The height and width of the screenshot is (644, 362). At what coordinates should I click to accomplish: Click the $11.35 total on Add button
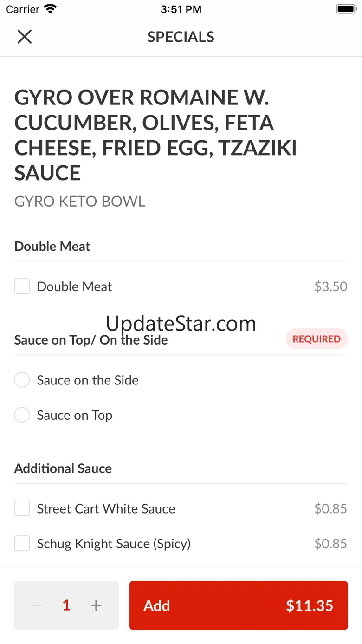pos(310,605)
